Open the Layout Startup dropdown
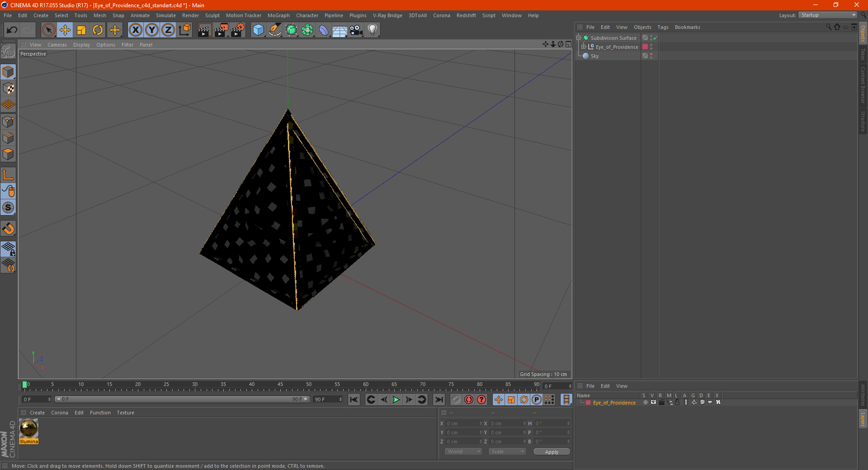868x470 pixels. coord(828,15)
